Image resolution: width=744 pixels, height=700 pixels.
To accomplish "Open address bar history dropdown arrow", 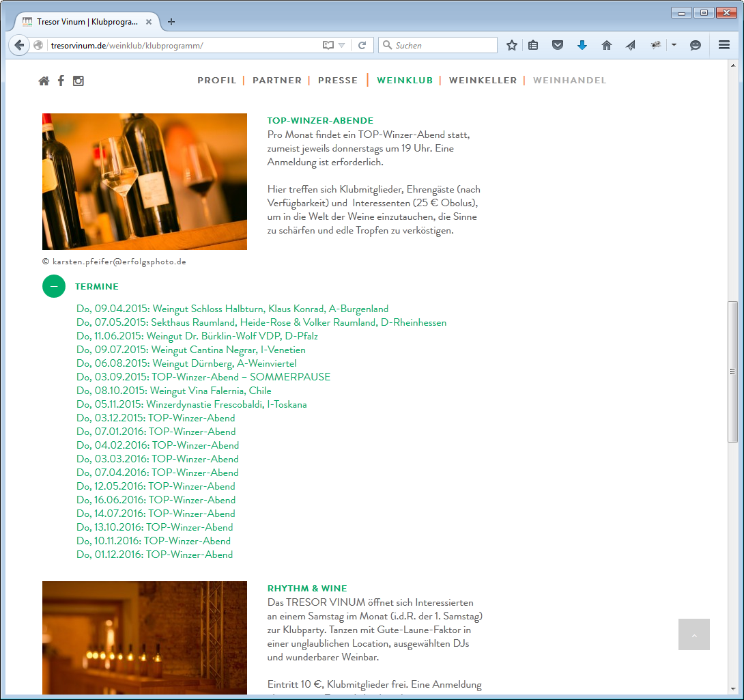I will pos(342,45).
